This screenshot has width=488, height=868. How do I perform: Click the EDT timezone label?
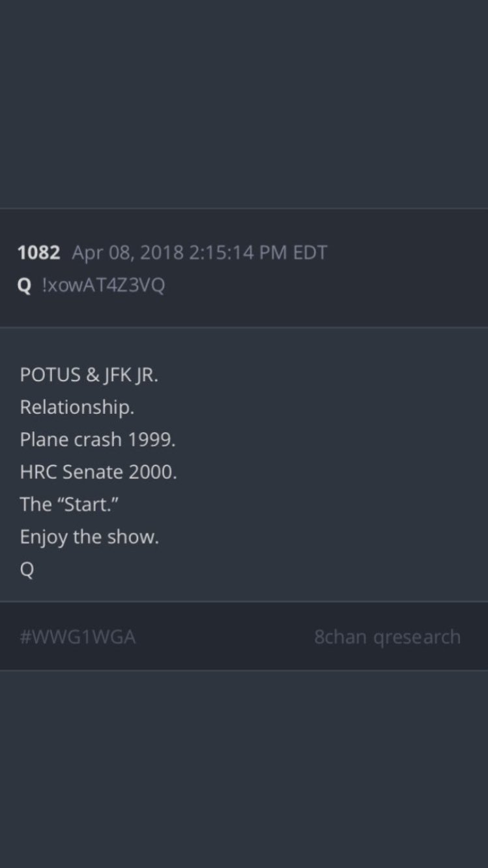pyautogui.click(x=309, y=253)
